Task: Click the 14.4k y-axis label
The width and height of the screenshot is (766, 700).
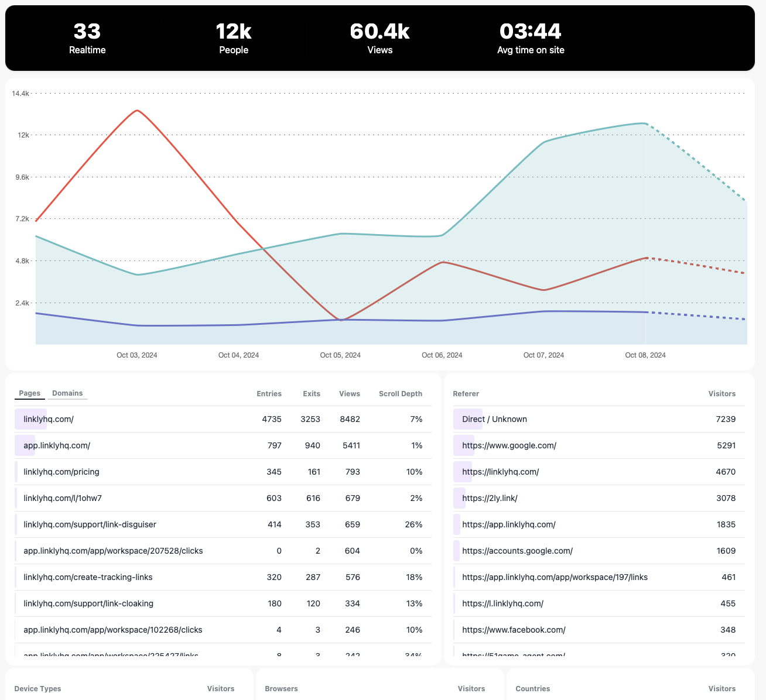Action: point(20,93)
